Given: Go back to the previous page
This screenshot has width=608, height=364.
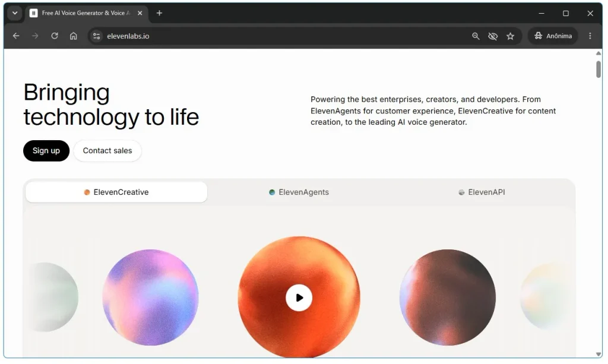Looking at the screenshot, I should point(16,36).
